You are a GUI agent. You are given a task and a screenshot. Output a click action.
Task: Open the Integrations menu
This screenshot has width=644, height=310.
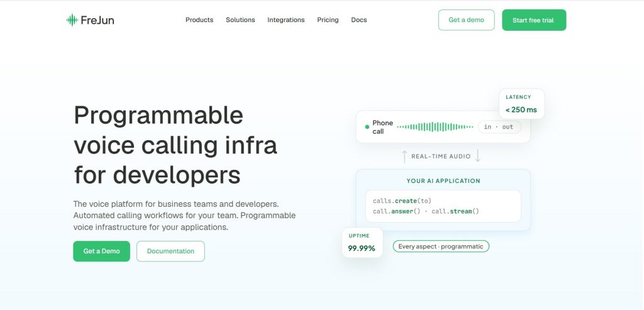pyautogui.click(x=286, y=19)
